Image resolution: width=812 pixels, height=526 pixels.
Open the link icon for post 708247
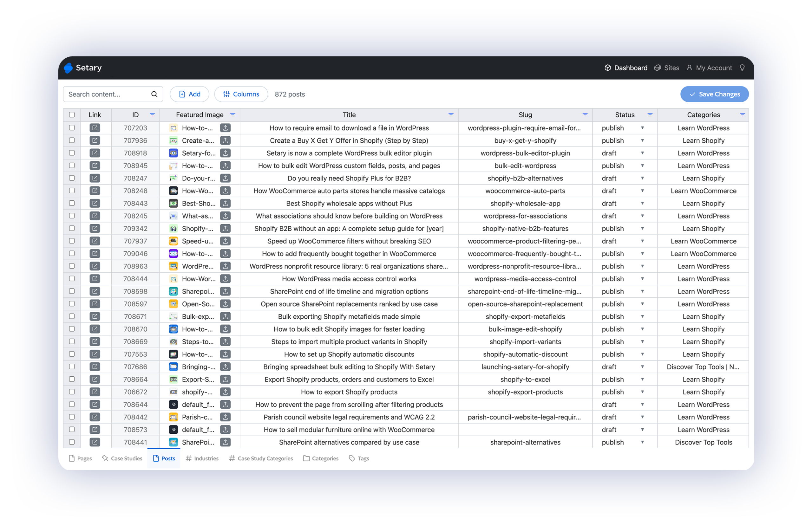coord(95,178)
